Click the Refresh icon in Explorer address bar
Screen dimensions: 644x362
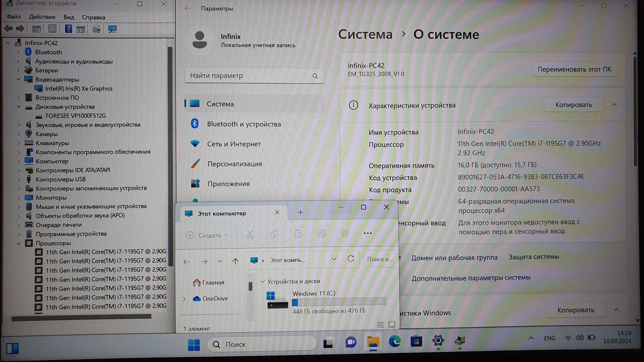351,259
